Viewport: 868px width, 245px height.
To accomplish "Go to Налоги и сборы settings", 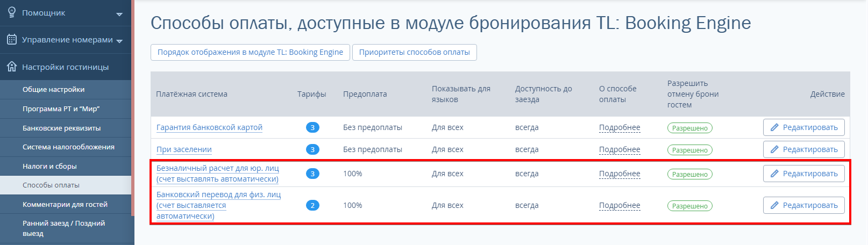I will [x=49, y=166].
